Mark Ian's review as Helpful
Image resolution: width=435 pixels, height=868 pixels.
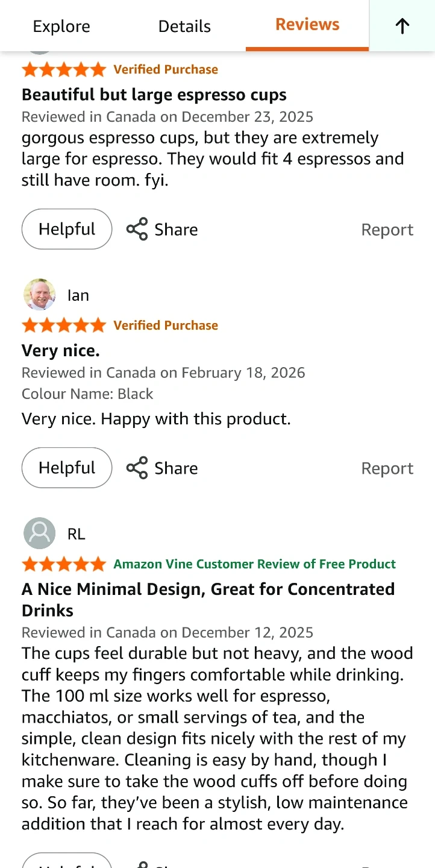click(67, 468)
